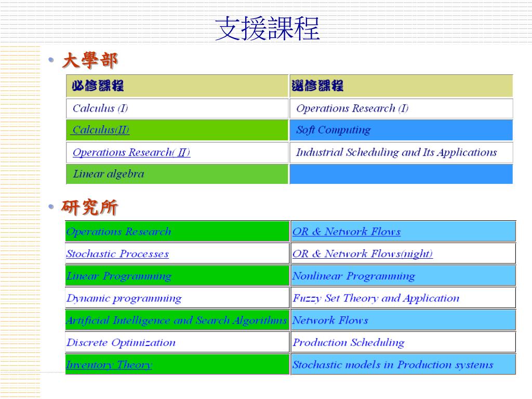Click the Calculus (I) cell
This screenshot has width=532, height=399.
click(177, 109)
